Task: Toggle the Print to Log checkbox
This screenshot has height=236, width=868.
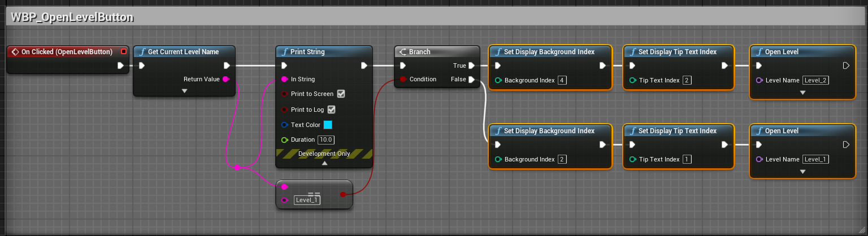Action: click(x=332, y=110)
